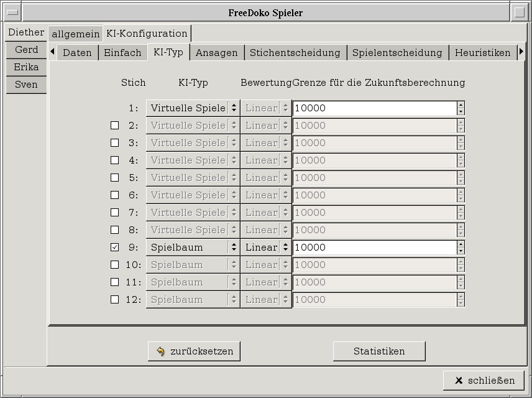The image size is (532, 398).
Task: Open the Stichentscheidung tab
Action: pyautogui.click(x=295, y=53)
